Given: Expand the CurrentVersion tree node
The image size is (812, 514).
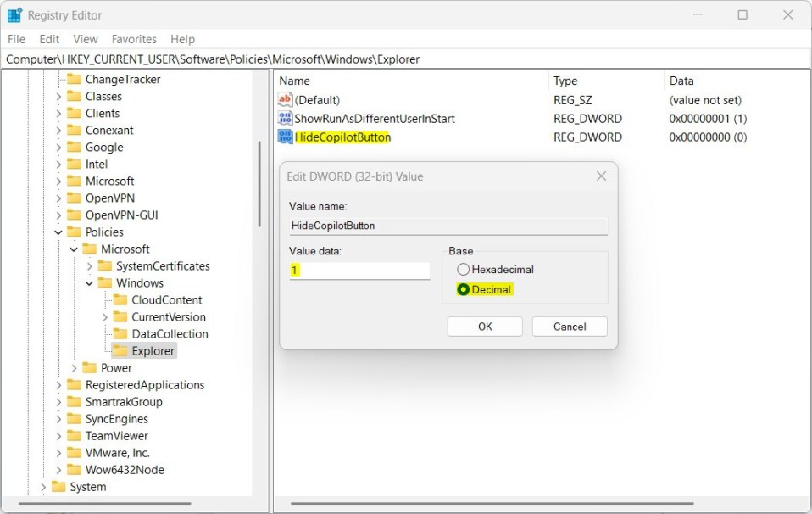Looking at the screenshot, I should tap(104, 317).
